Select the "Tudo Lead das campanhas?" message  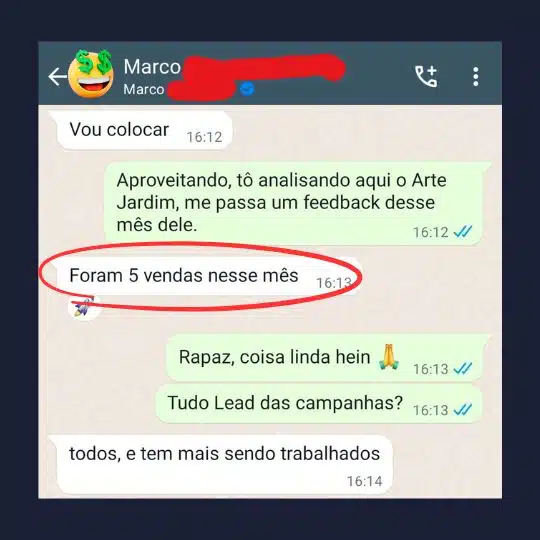[319, 404]
